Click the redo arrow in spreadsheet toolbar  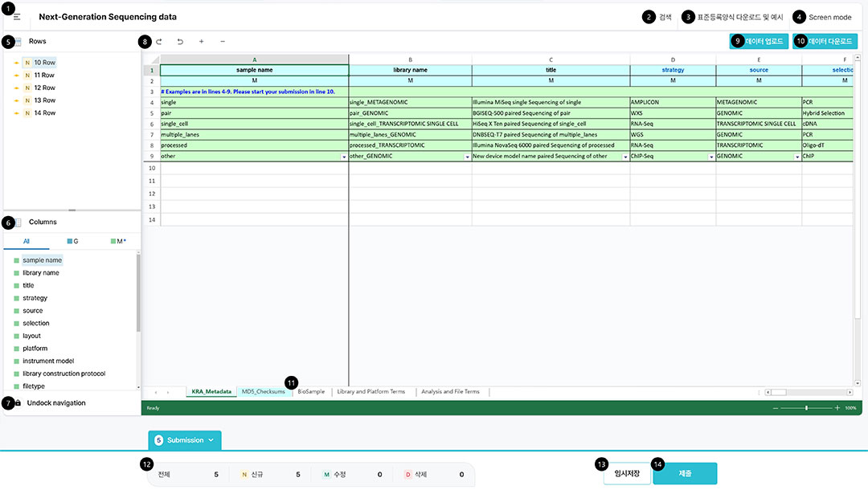coord(159,41)
